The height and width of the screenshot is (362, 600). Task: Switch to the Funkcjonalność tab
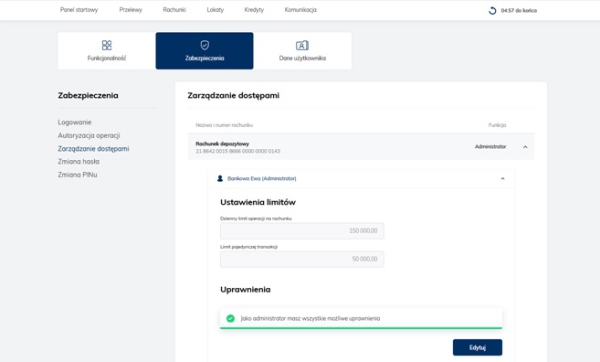[x=107, y=51]
